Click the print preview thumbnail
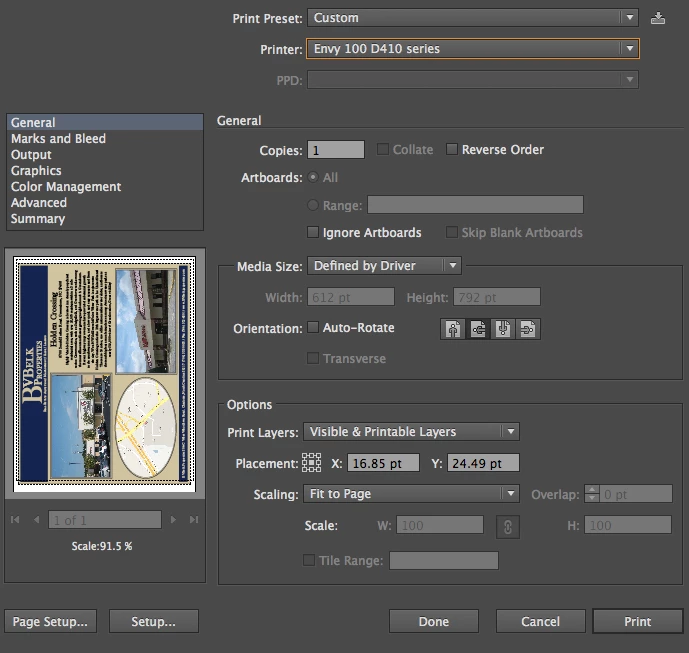 click(x=105, y=374)
